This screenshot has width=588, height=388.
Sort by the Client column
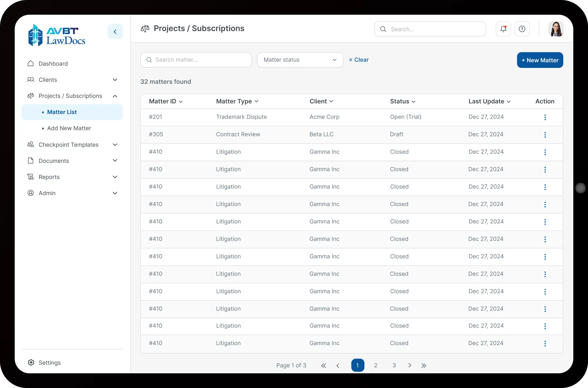321,101
